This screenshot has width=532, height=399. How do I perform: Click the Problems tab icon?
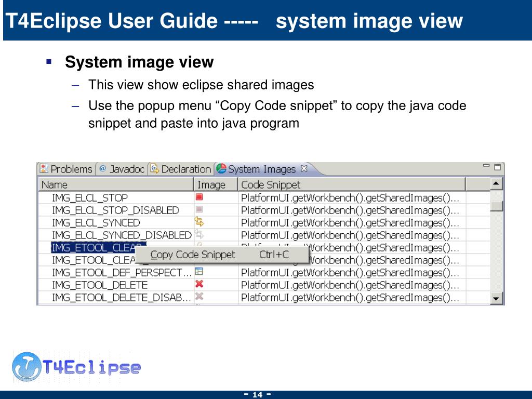[x=44, y=168]
